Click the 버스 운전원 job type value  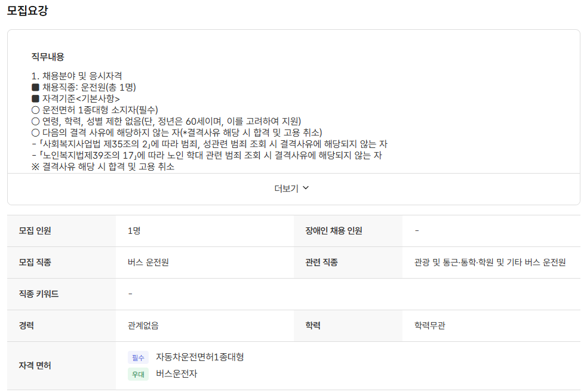tap(148, 263)
